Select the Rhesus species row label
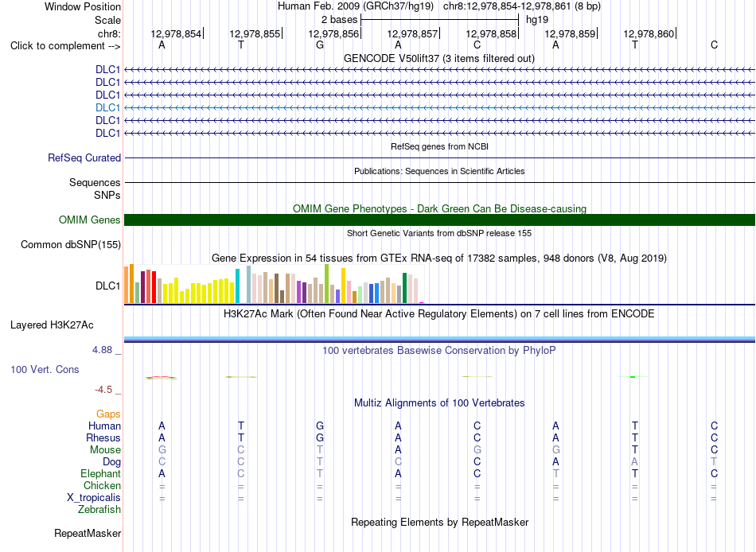The height and width of the screenshot is (552, 756). coord(103,437)
